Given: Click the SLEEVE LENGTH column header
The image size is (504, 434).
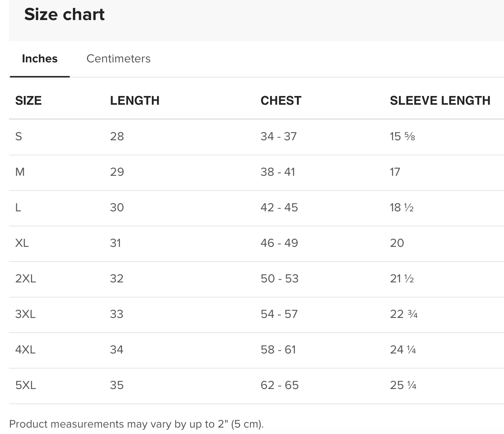Looking at the screenshot, I should (x=440, y=101).
